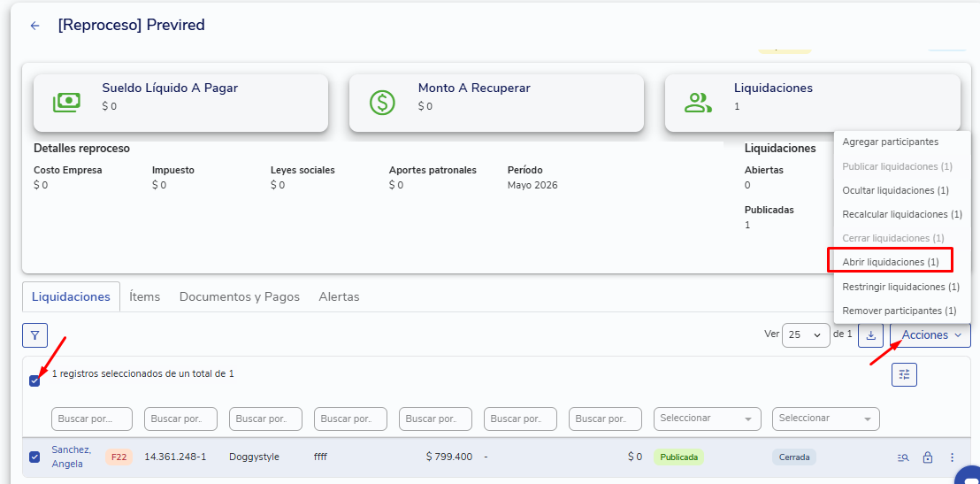The width and height of the screenshot is (980, 484).
Task: Click the Publicada status badge
Action: tap(678, 457)
